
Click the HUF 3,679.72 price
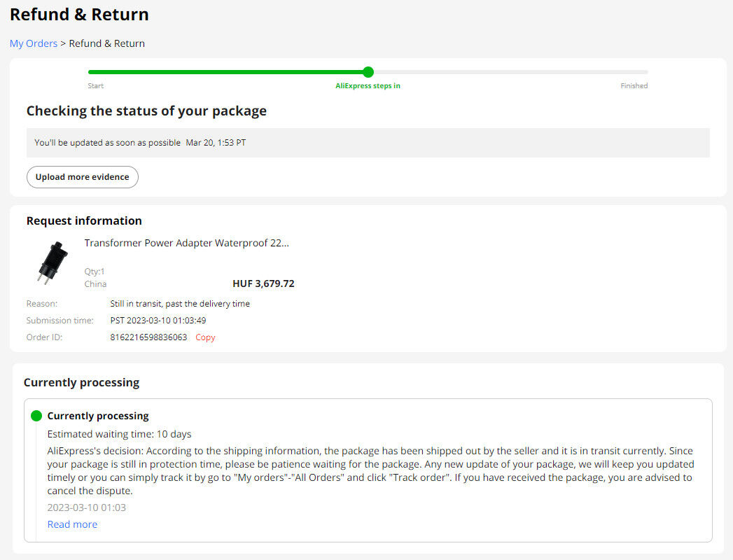click(x=264, y=283)
